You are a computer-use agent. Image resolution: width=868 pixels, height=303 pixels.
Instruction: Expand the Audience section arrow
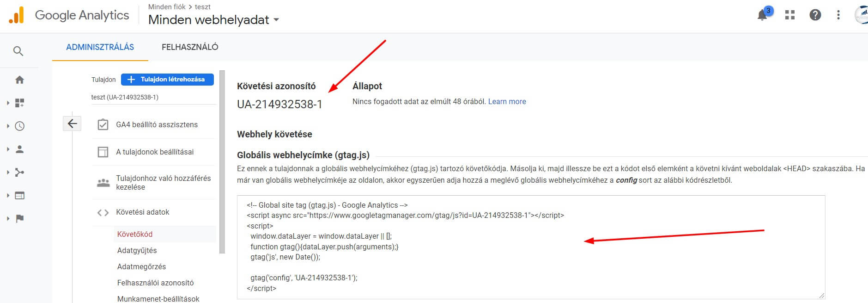(x=8, y=149)
